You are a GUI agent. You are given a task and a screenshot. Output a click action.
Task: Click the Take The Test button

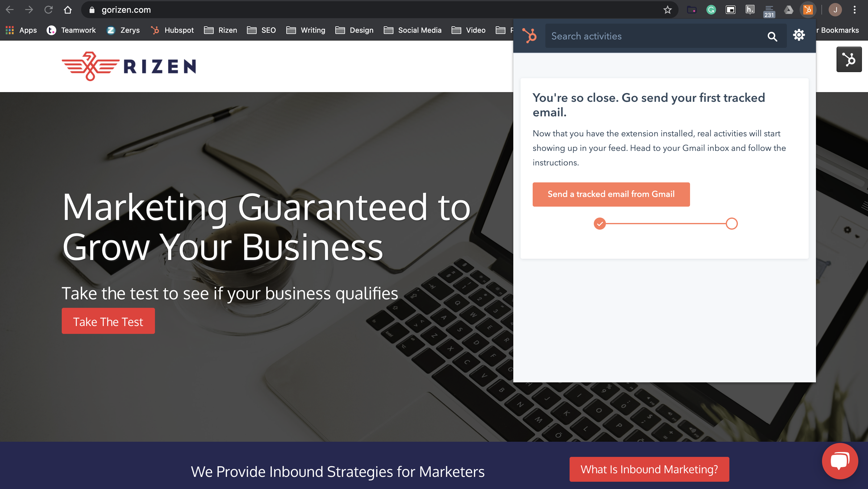[x=108, y=321]
